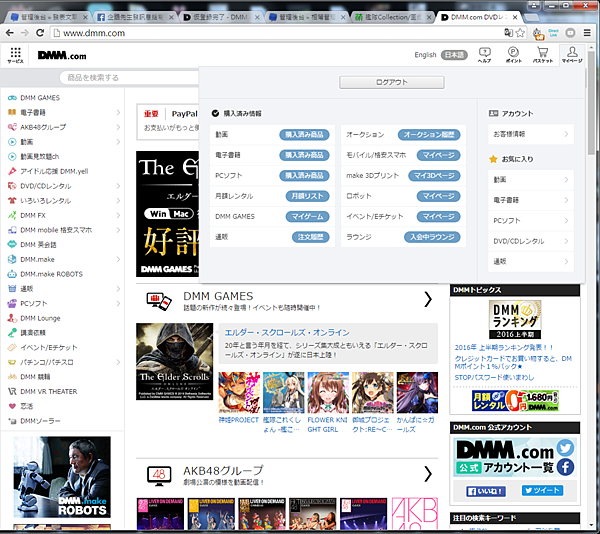Click the 入会中ラウンジ button

point(432,237)
